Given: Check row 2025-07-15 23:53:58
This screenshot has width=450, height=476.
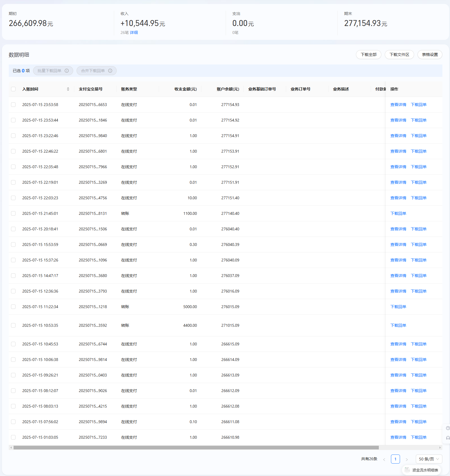Looking at the screenshot, I should 13,105.
